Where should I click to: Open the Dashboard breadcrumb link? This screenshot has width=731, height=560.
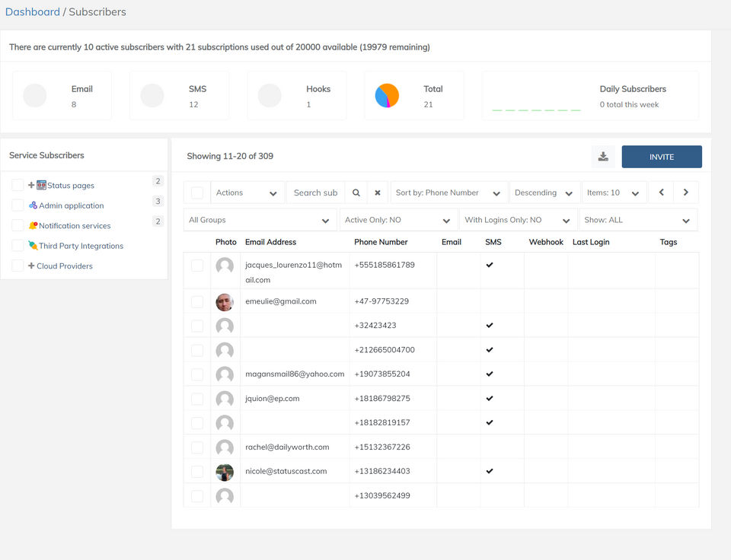pos(33,11)
